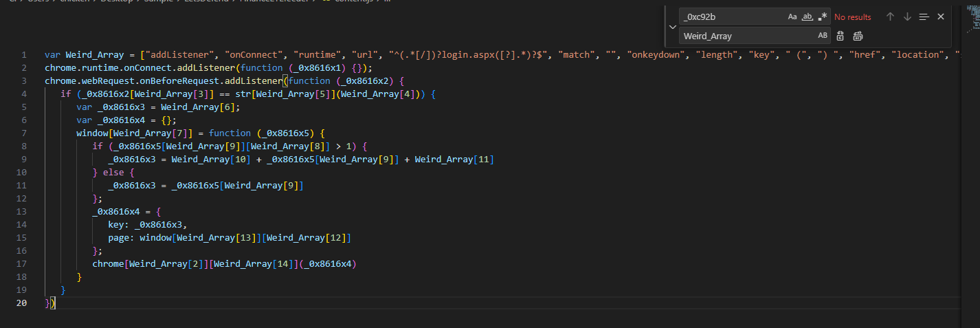This screenshot has width=980, height=328.
Task: Click "page:" property on line 15
Action: 121,238
